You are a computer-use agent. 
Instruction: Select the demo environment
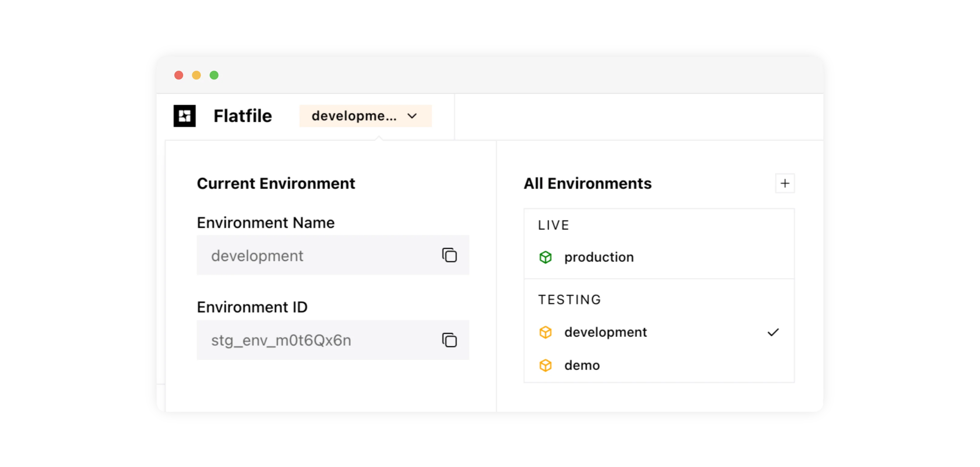click(x=582, y=365)
